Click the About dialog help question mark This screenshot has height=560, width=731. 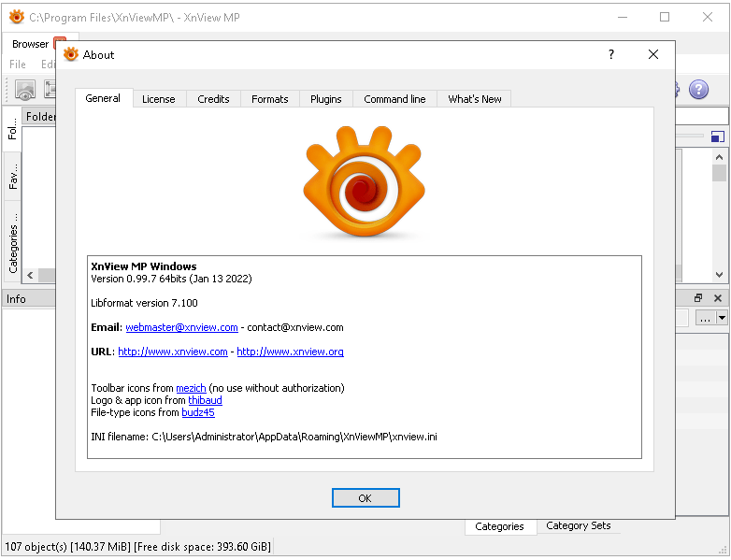coord(611,54)
